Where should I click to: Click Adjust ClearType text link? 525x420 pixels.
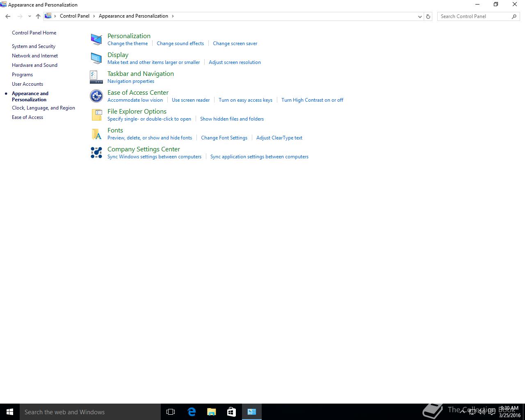click(279, 138)
